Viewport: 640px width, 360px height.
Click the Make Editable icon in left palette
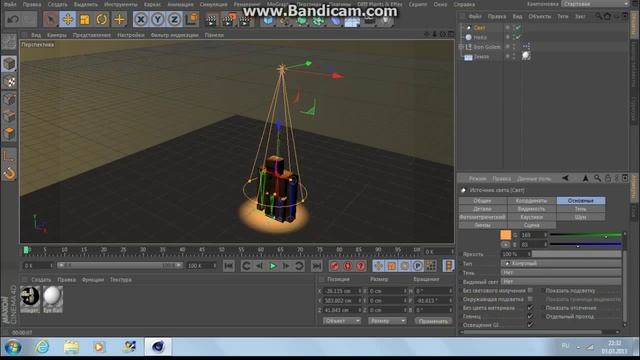(x=9, y=42)
